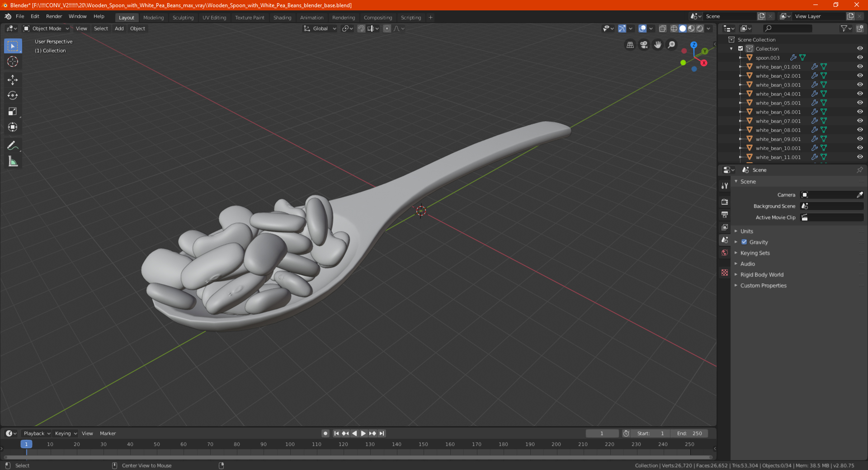Open the View Layer properties tab

tap(725, 227)
